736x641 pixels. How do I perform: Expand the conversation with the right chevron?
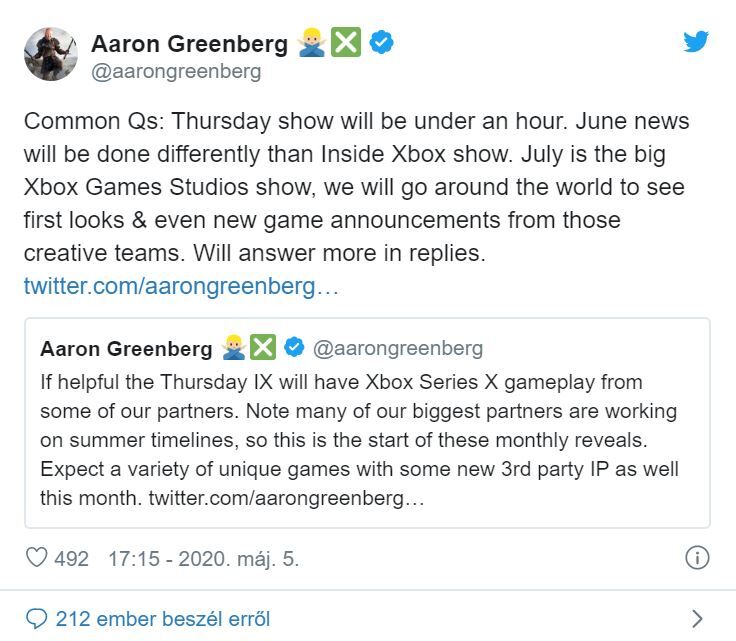[697, 618]
